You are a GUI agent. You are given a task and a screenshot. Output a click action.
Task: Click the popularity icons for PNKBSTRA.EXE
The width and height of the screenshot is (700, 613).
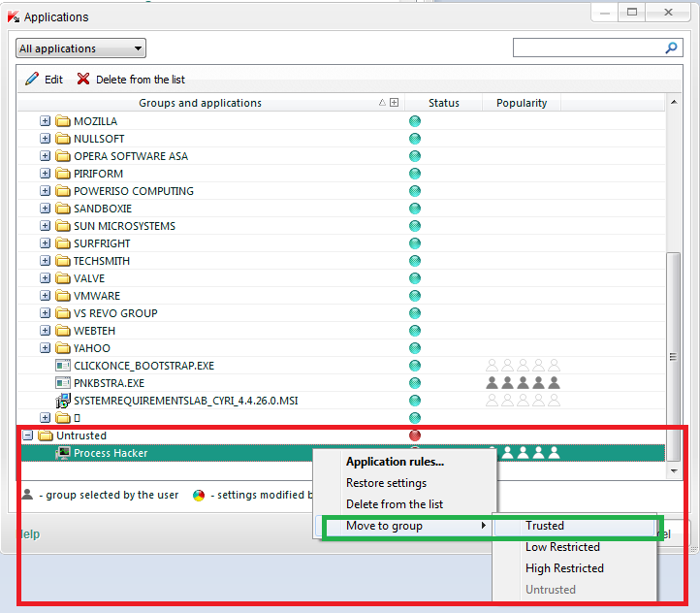[523, 382]
